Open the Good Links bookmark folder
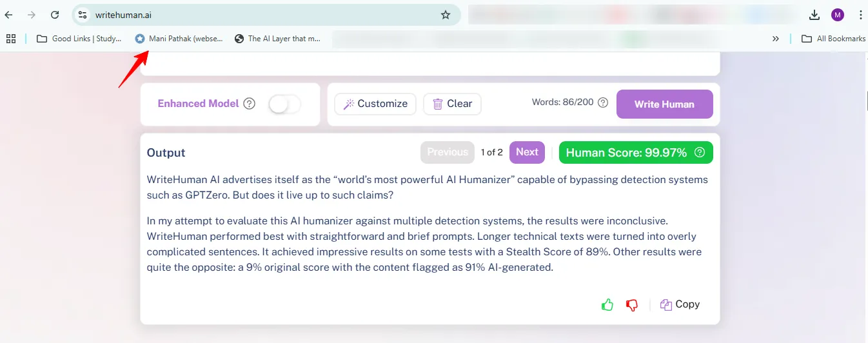This screenshot has width=868, height=343. tap(79, 39)
